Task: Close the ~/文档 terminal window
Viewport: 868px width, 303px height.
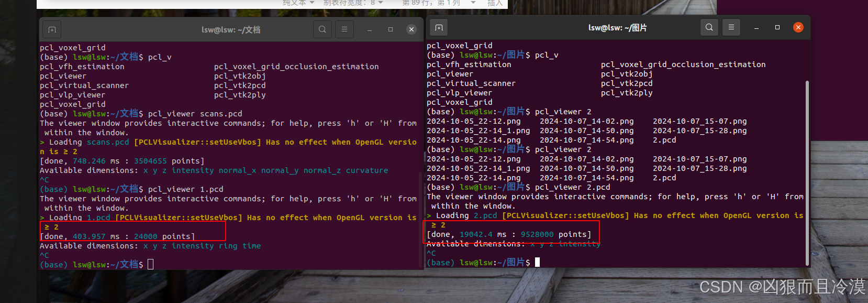Action: click(411, 29)
